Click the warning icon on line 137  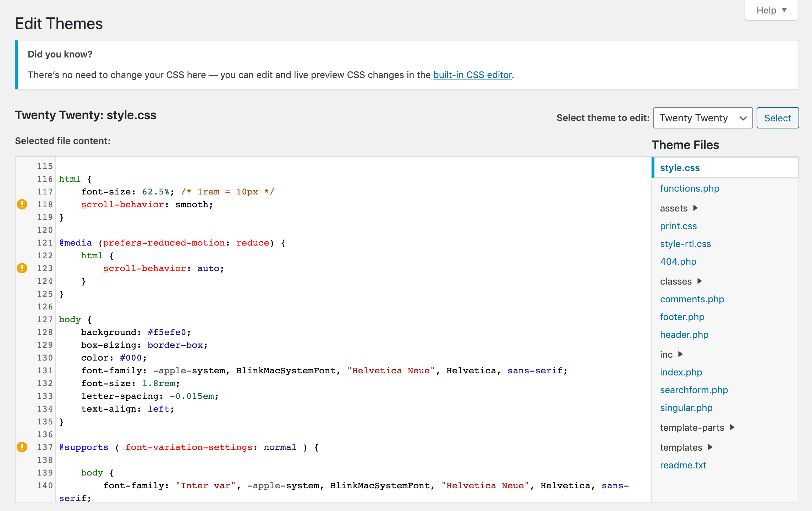22,447
